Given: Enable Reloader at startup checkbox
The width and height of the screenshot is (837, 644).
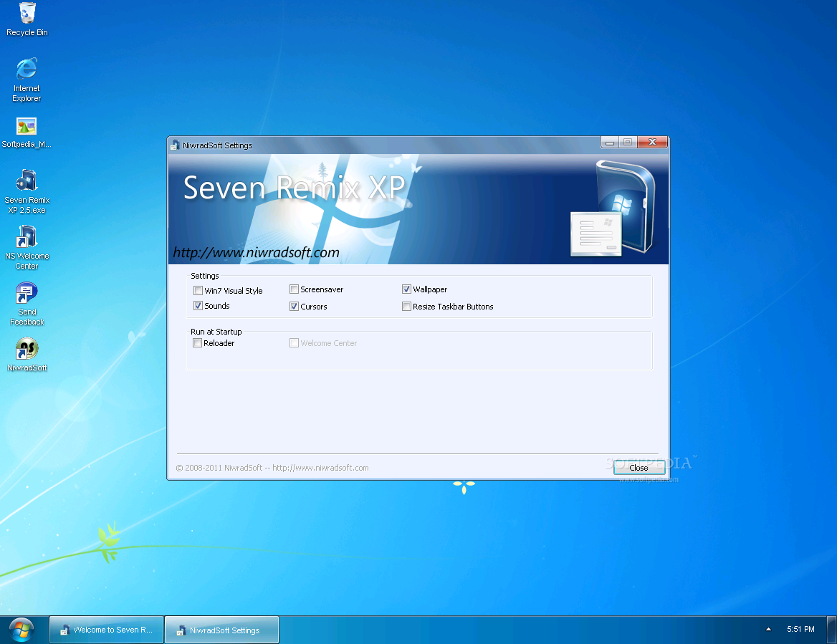Looking at the screenshot, I should [198, 343].
